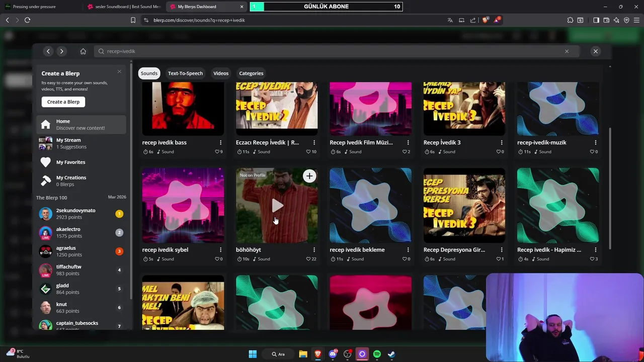Switch to Videos tab
644x362 pixels.
point(221,73)
